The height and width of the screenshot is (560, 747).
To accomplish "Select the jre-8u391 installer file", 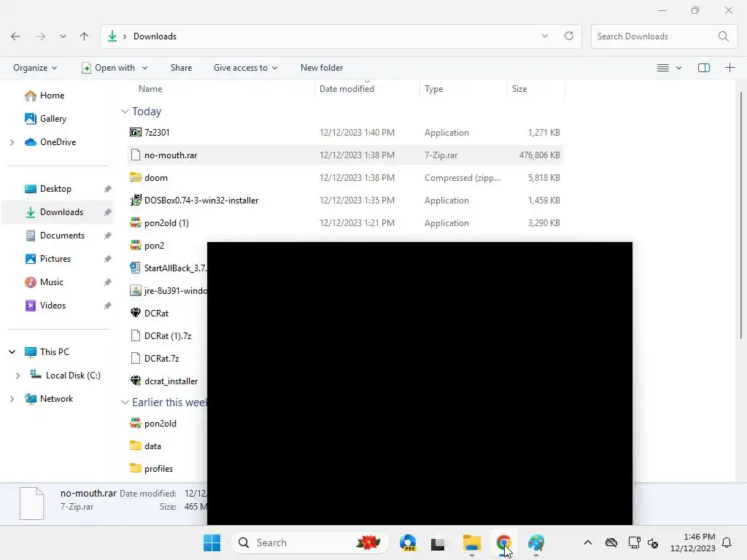I will 167,290.
